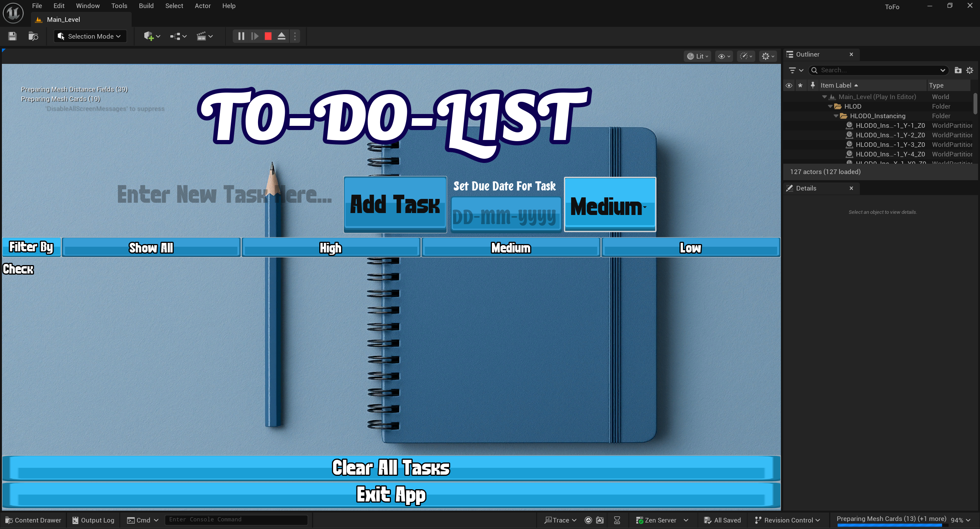Open the Build menu
The width and height of the screenshot is (980, 529).
[146, 6]
